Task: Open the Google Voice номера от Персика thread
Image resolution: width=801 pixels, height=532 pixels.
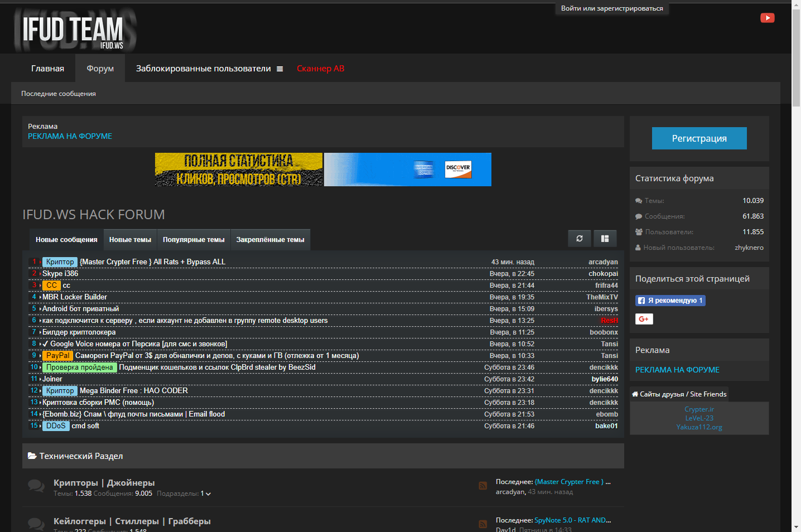Action: point(135,344)
